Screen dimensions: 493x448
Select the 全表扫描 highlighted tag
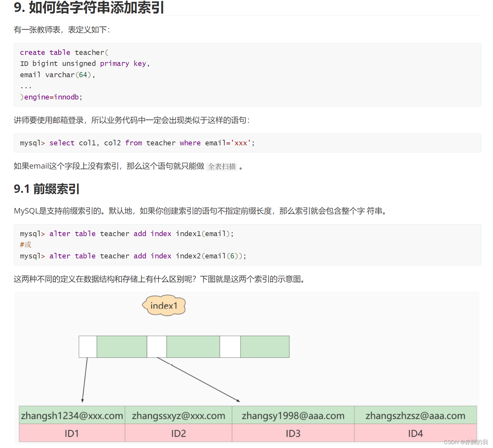(x=221, y=166)
